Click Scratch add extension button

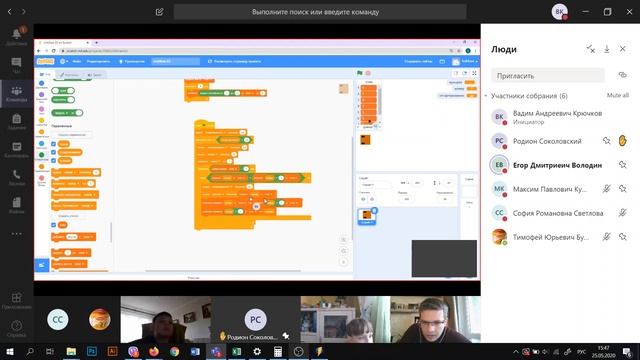(42, 265)
